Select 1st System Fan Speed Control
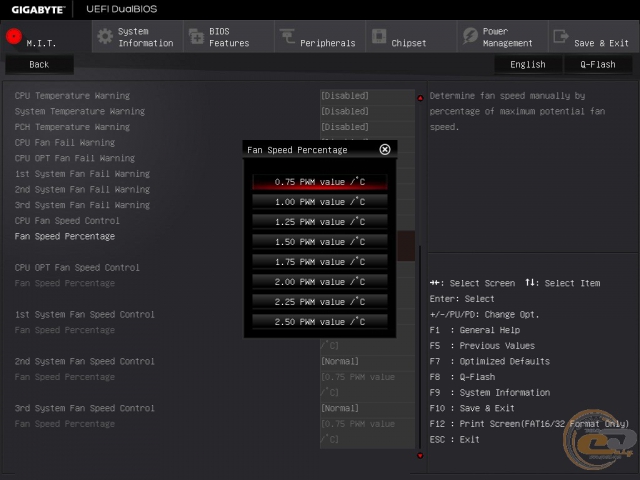Image resolution: width=640 pixels, height=480 pixels. (85, 315)
